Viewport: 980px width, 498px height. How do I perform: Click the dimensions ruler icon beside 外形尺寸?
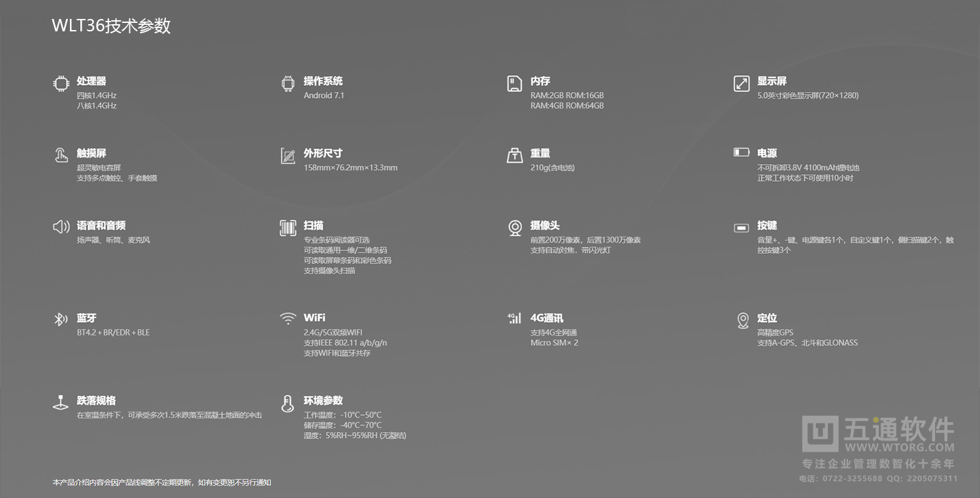(287, 156)
